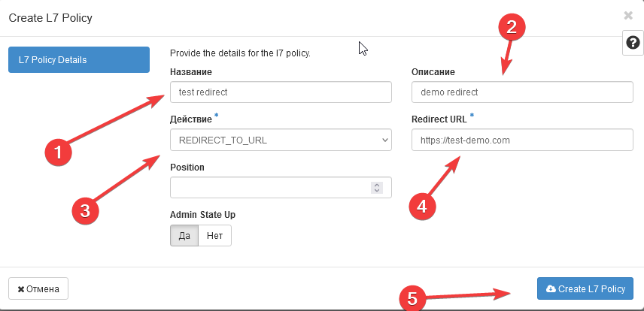Select the L7 Policy Details tab
The width and height of the screenshot is (644, 311).
pos(78,60)
